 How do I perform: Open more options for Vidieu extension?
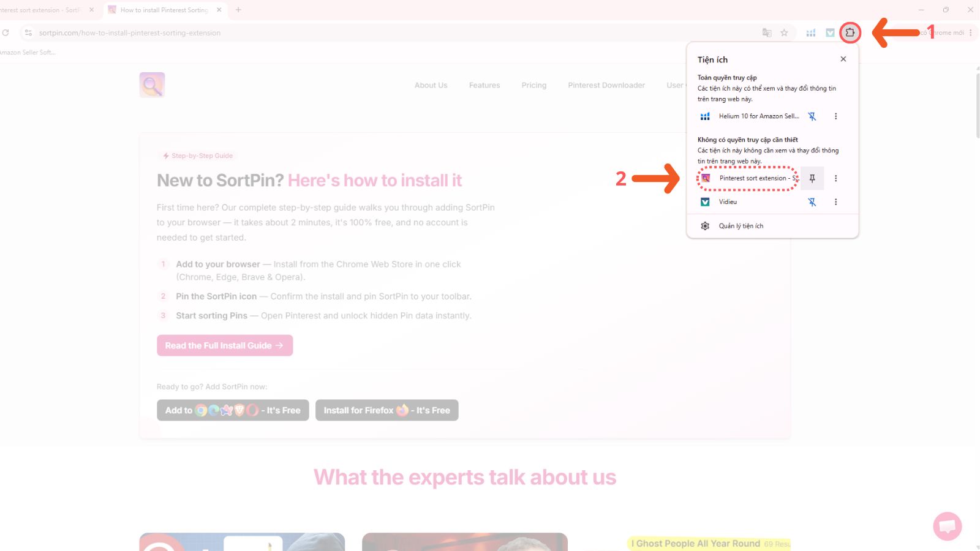point(835,202)
